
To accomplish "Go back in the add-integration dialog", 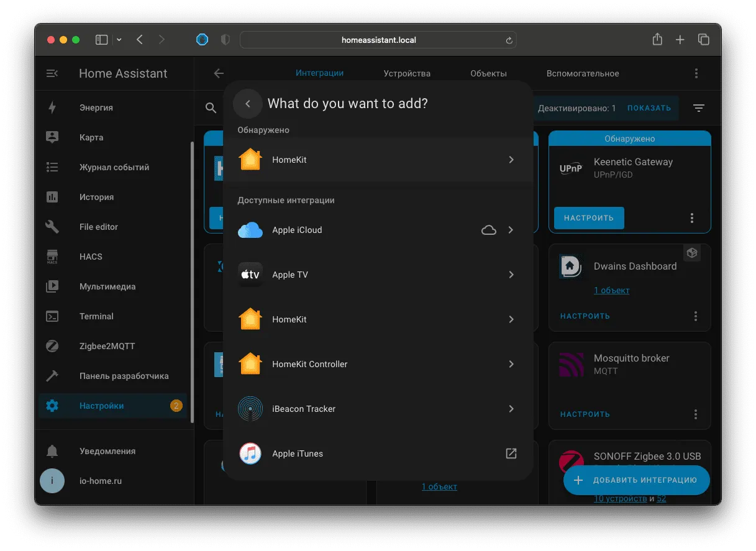I will pos(248,104).
